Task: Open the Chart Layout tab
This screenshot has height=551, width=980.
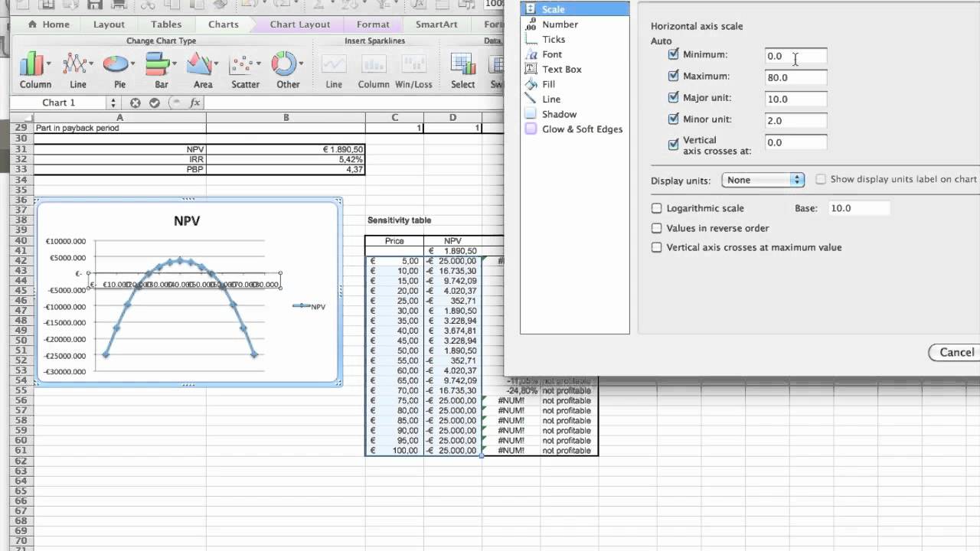Action: point(300,24)
